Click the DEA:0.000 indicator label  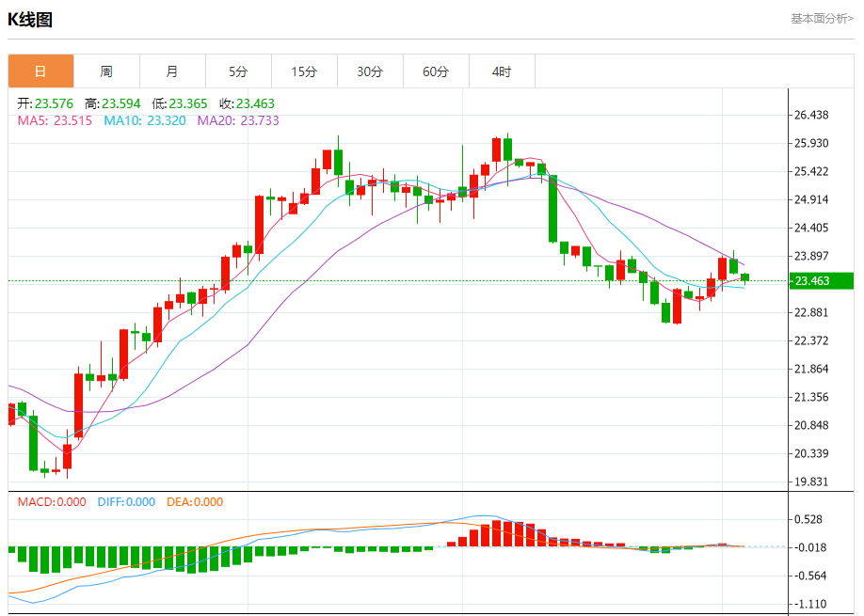[x=195, y=502]
